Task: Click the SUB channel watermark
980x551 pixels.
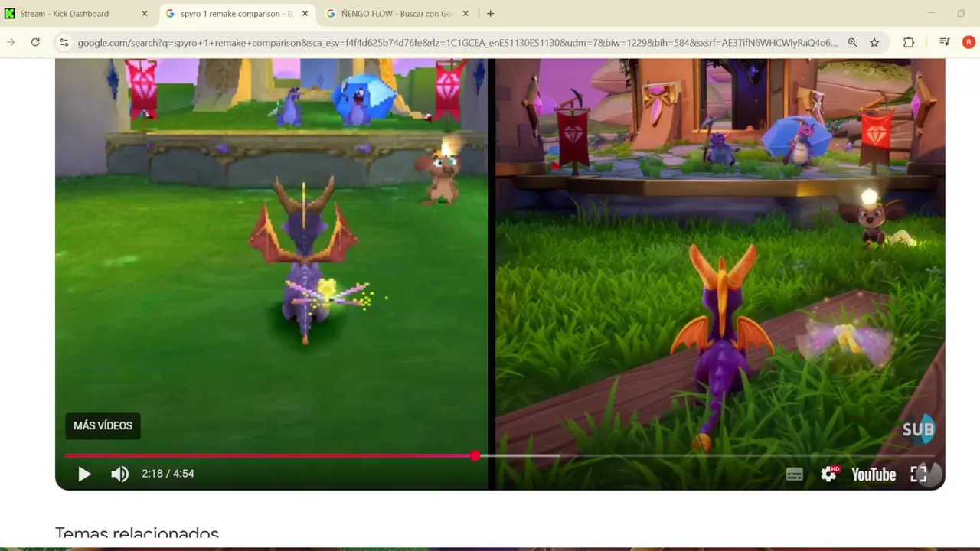Action: 919,429
